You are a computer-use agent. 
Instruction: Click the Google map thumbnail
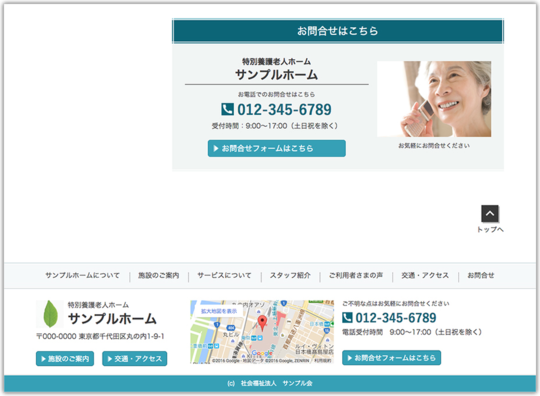point(262,332)
